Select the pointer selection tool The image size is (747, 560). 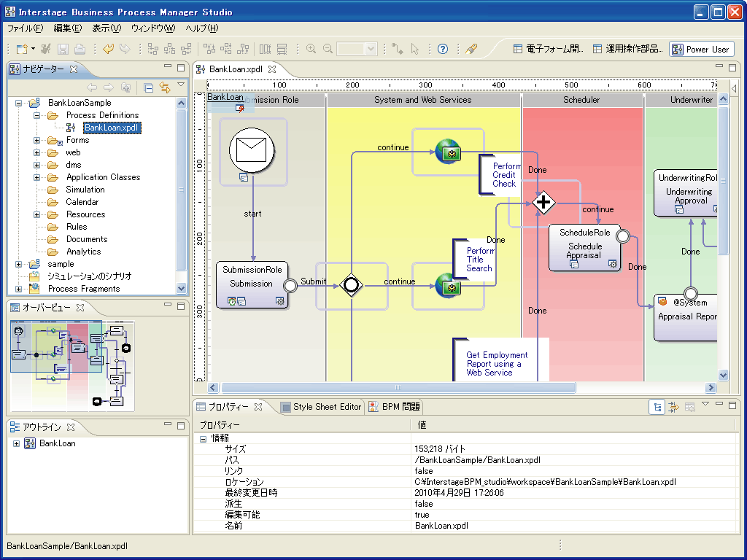point(414,49)
